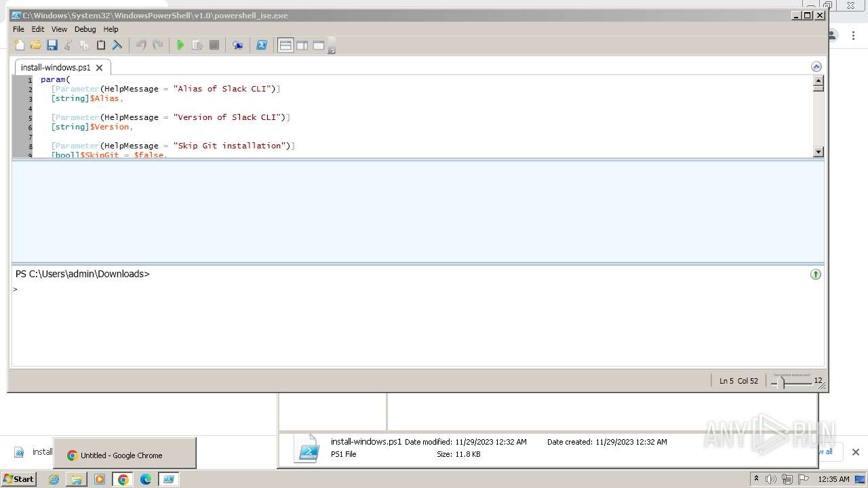Close the Chrome downloads bar
Screen dimensions: 868x488
tap(856, 452)
